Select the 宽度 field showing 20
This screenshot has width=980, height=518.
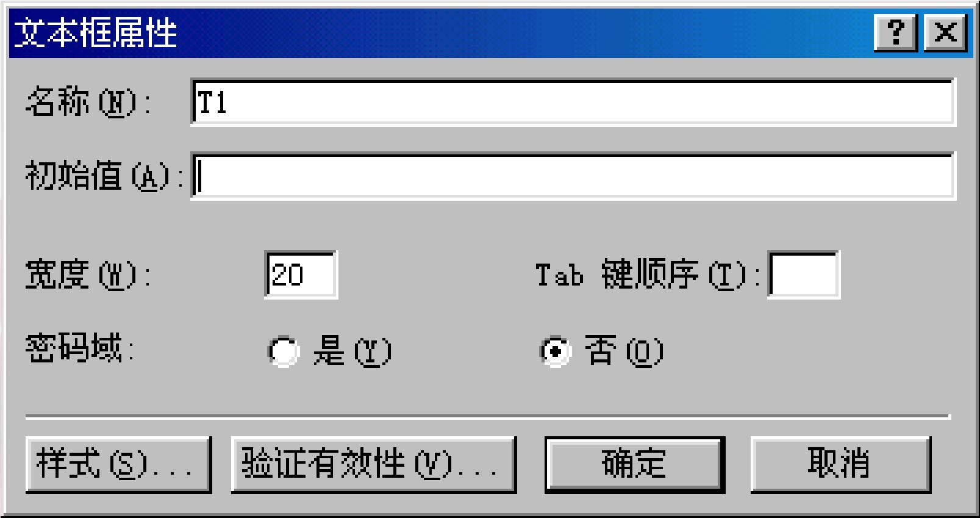coord(301,275)
